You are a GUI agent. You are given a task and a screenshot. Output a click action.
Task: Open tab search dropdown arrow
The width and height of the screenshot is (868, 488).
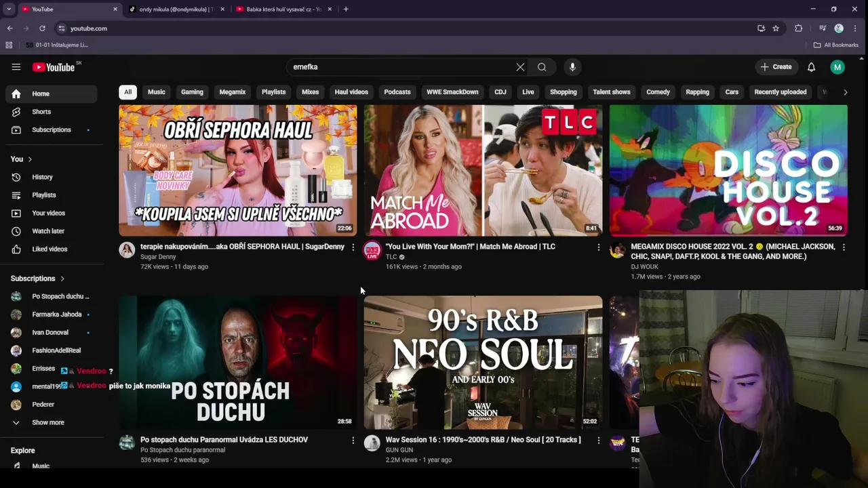tap(9, 9)
